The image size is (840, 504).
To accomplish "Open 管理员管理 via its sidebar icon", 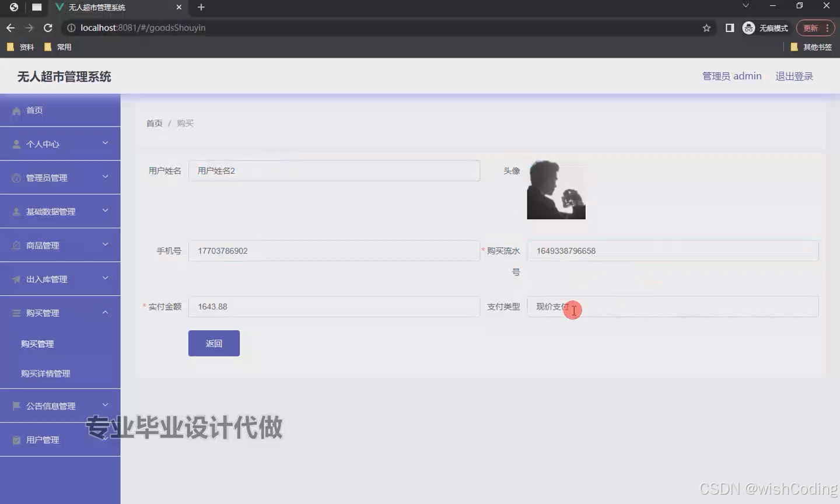I will (16, 177).
